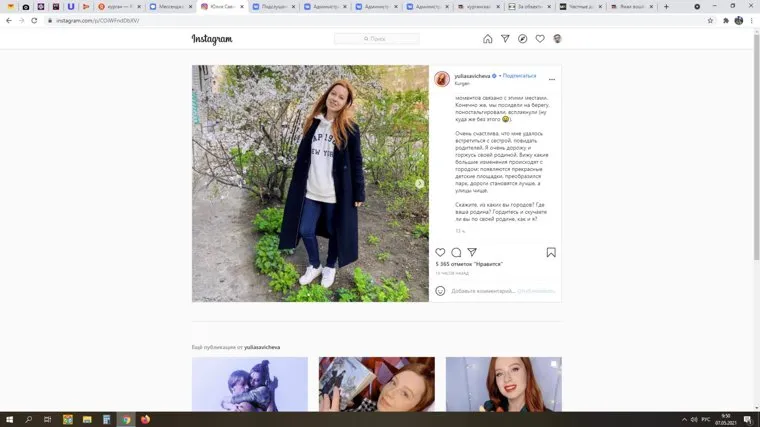This screenshot has height=427, width=760.
Task: Like the post with the heart icon
Action: coord(440,252)
